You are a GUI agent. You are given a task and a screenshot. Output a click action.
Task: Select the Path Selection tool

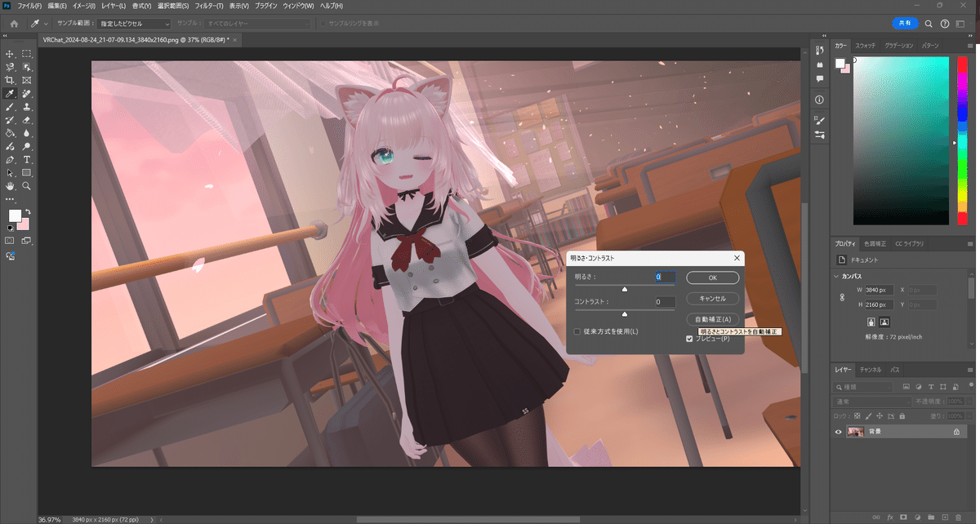coord(10,173)
